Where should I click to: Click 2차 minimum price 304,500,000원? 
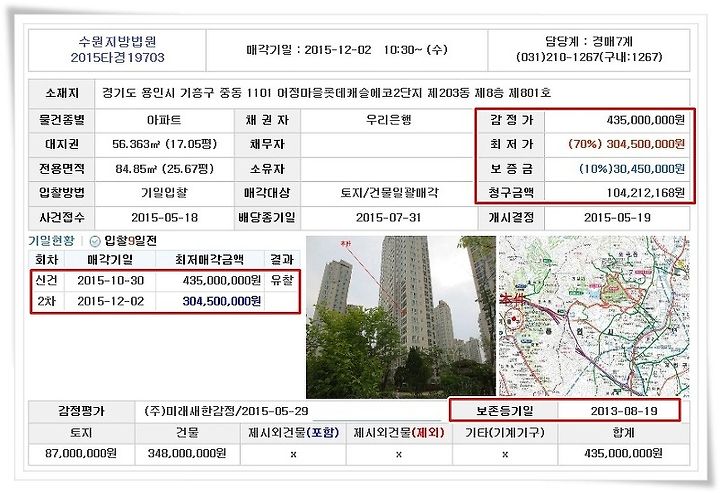coord(222,301)
